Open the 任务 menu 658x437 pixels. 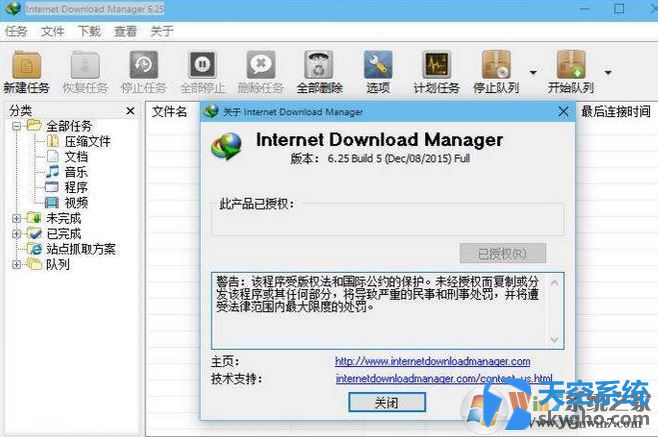click(x=16, y=31)
